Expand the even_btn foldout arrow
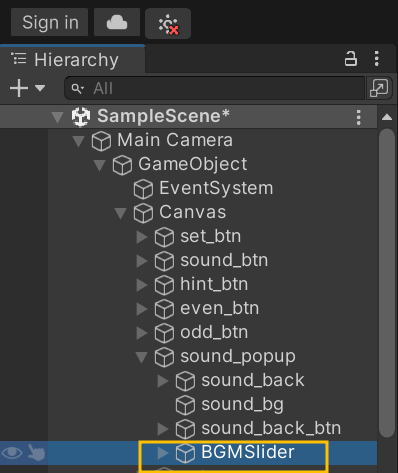The height and width of the screenshot is (473, 398). tap(142, 309)
